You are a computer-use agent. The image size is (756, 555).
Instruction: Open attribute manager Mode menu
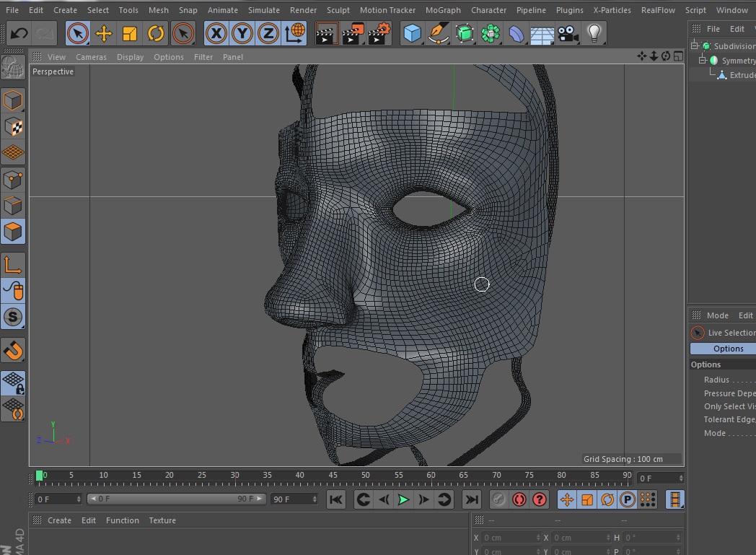(x=718, y=315)
